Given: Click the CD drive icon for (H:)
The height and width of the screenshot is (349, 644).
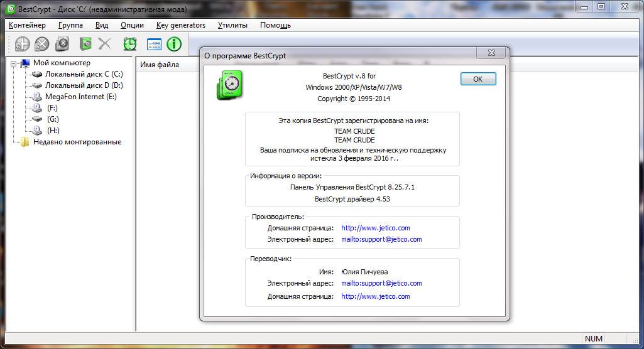Looking at the screenshot, I should (x=37, y=131).
